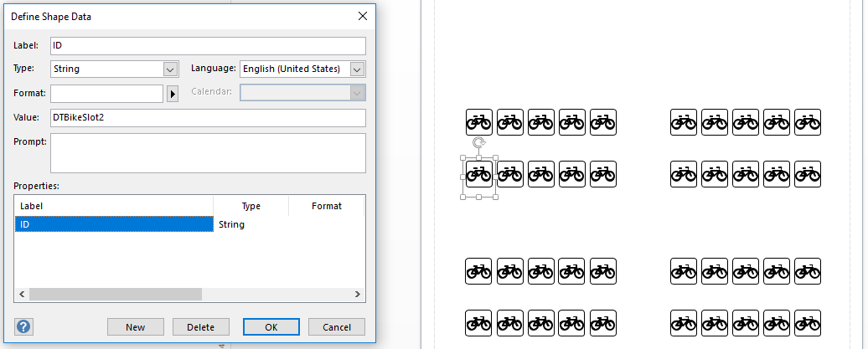Select the currently selected bicycle shape
This screenshot has width=868, height=349.
[479, 174]
